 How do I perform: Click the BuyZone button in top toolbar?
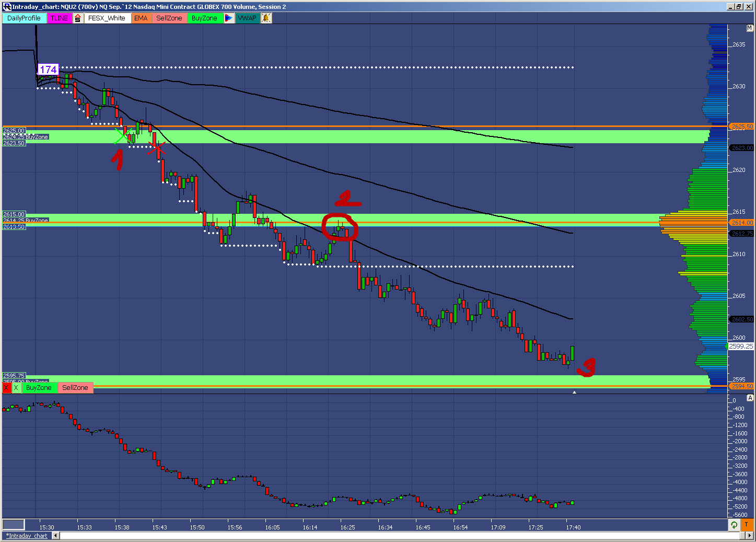click(204, 18)
